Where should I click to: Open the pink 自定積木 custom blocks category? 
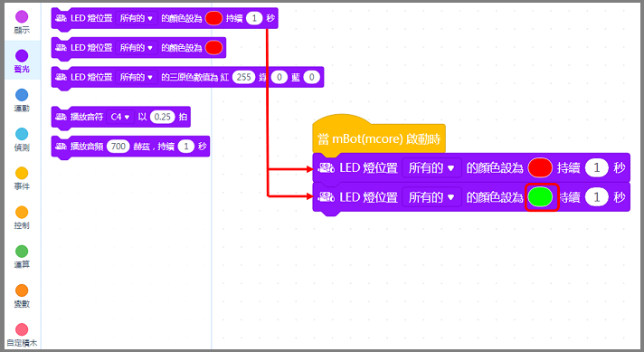pyautogui.click(x=22, y=329)
